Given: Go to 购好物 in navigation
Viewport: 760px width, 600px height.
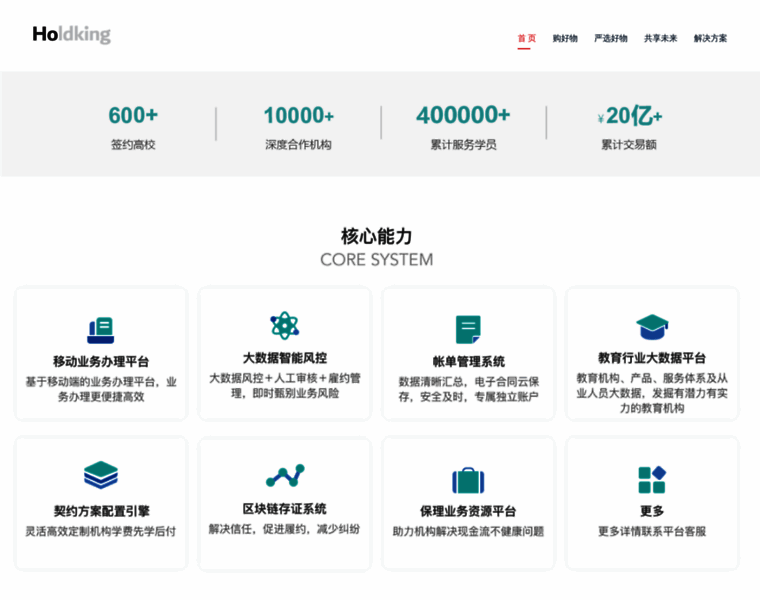Looking at the screenshot, I should point(565,38).
